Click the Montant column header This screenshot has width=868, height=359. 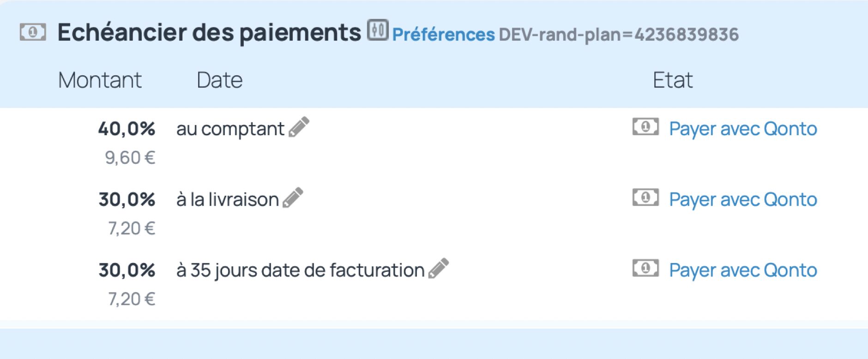(100, 80)
